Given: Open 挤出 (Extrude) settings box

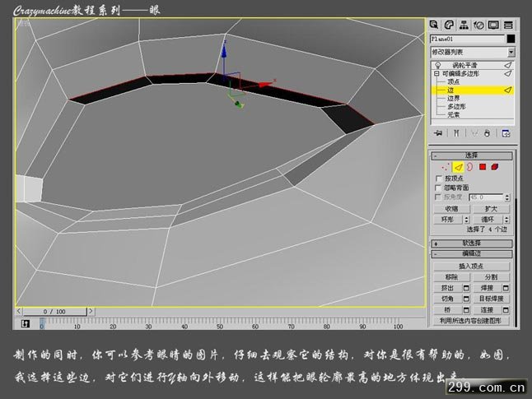Looking at the screenshot, I should pyautogui.click(x=466, y=288).
